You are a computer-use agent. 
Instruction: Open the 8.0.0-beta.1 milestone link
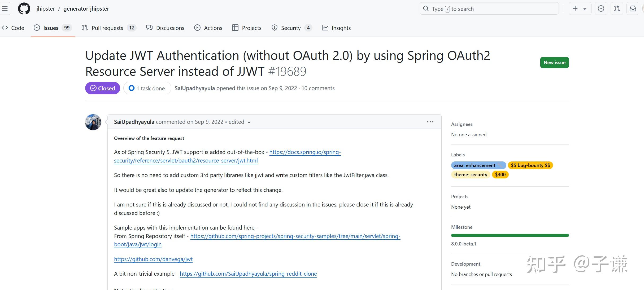[464, 244]
